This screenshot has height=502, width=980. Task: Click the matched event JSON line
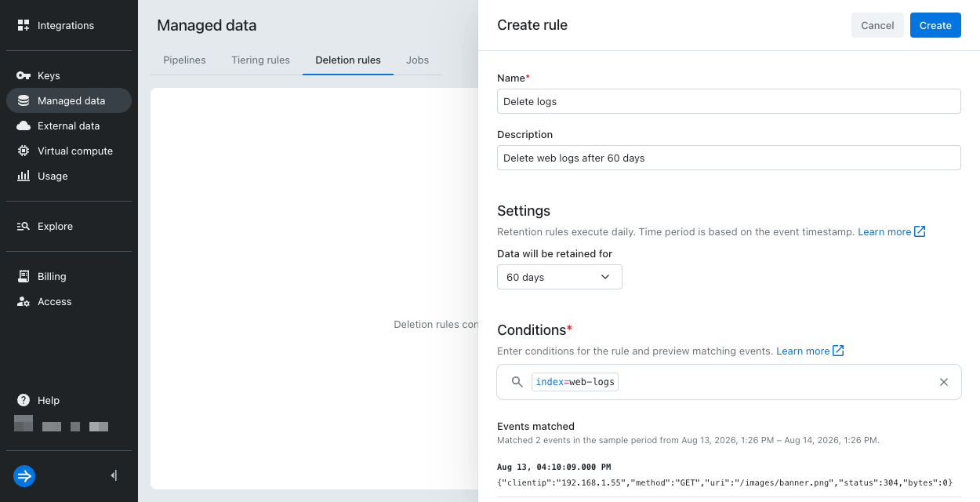(x=724, y=482)
